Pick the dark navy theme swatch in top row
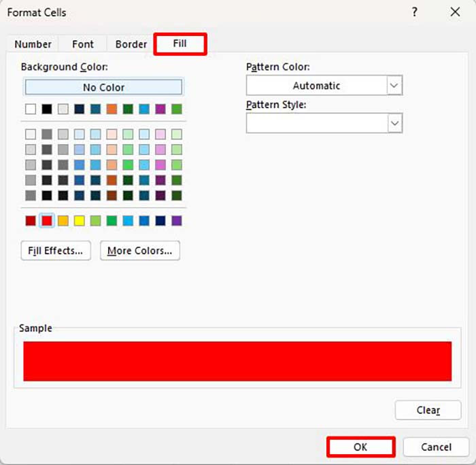The height and width of the screenshot is (465, 476). [80, 109]
